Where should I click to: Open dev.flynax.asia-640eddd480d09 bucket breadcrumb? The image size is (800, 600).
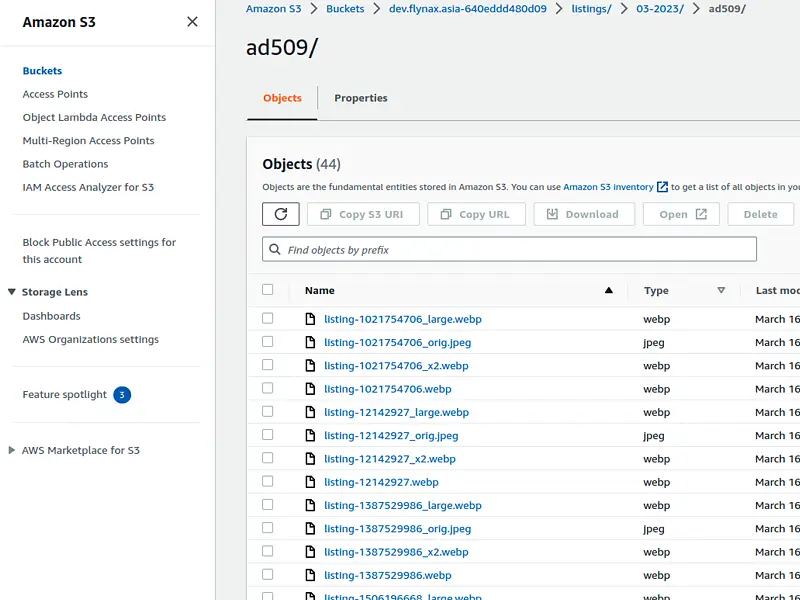click(468, 9)
